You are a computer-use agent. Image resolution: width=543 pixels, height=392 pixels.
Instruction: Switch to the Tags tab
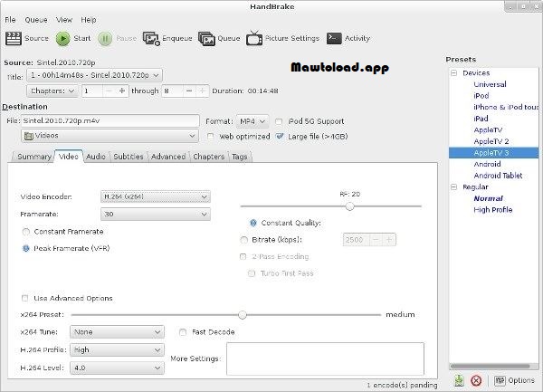coord(239,157)
